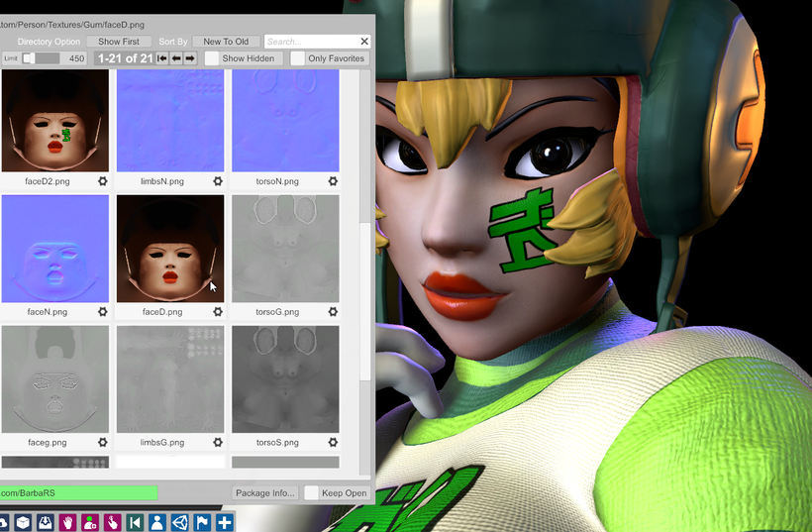This screenshot has width=812, height=532.
Task: Click the Package Info button
Action: point(265,492)
